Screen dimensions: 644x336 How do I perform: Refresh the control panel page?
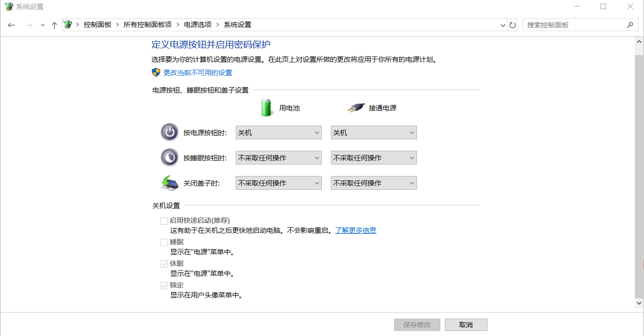[x=513, y=25]
